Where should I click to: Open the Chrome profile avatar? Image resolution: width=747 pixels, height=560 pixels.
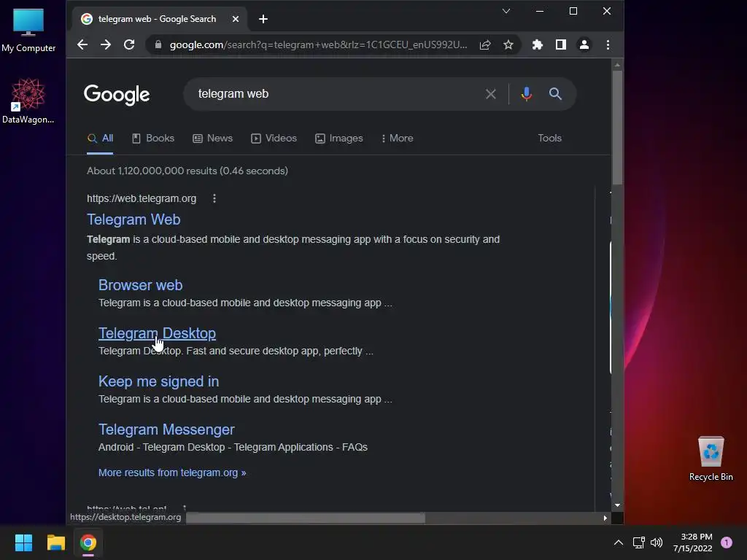click(x=584, y=44)
